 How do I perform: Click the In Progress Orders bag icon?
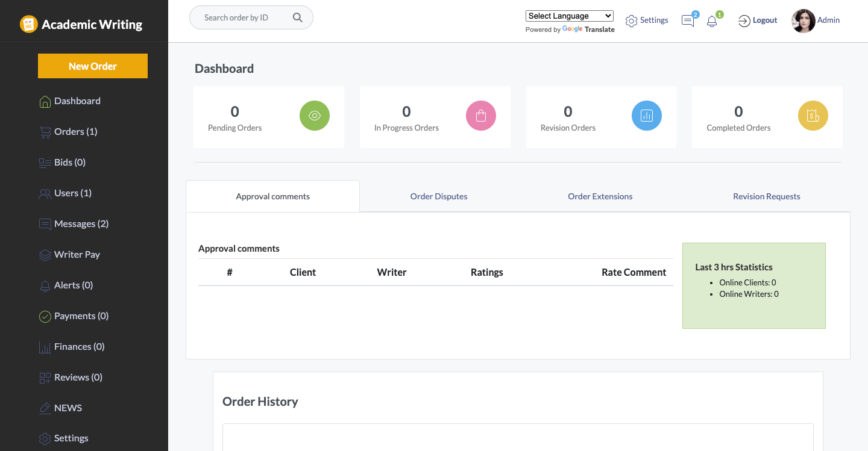click(480, 116)
